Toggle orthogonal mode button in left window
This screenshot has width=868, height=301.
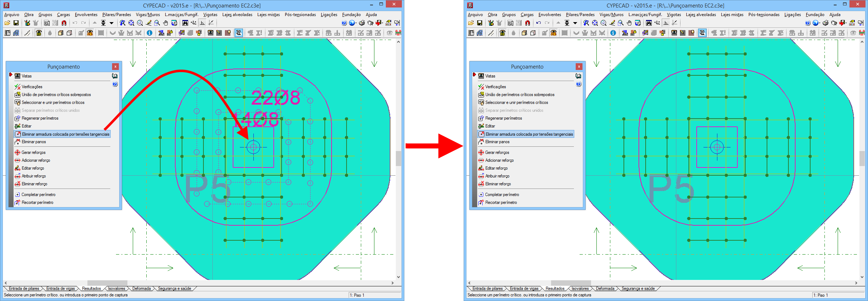[x=202, y=23]
